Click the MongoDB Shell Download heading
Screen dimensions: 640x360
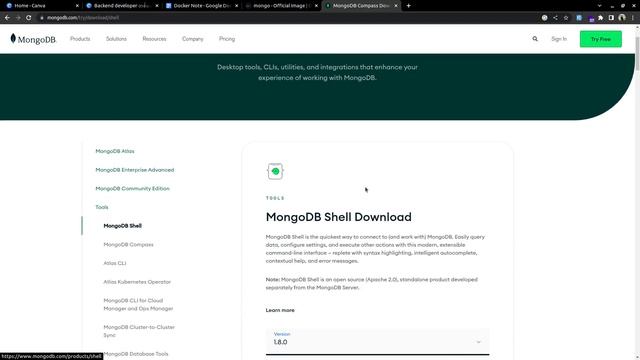tap(339, 217)
